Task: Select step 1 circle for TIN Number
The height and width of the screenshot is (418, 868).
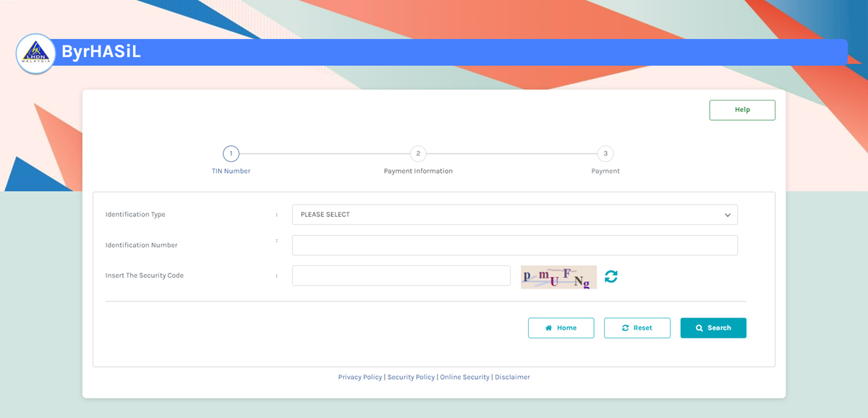Action: pos(231,153)
